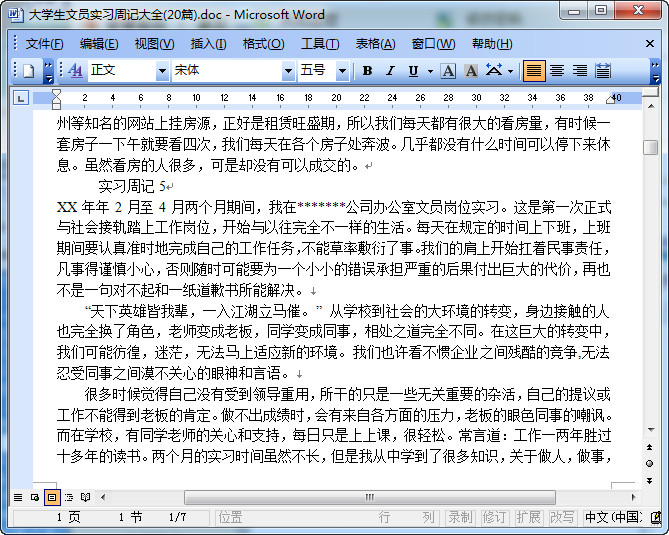Apply Character Shading icon

[x=471, y=71]
